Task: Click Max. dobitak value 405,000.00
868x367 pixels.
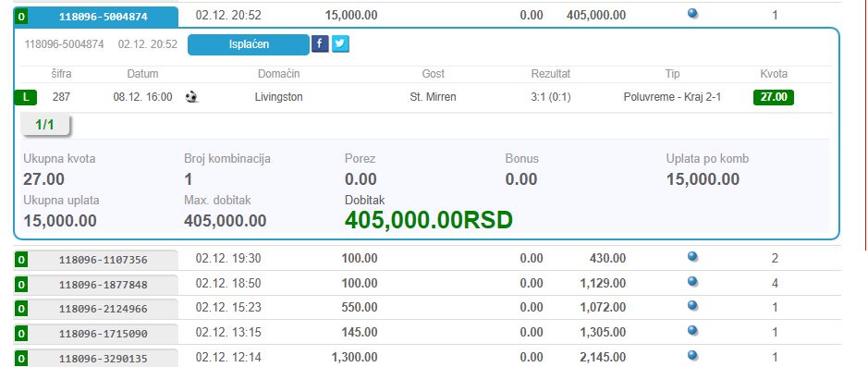Action: pos(226,221)
